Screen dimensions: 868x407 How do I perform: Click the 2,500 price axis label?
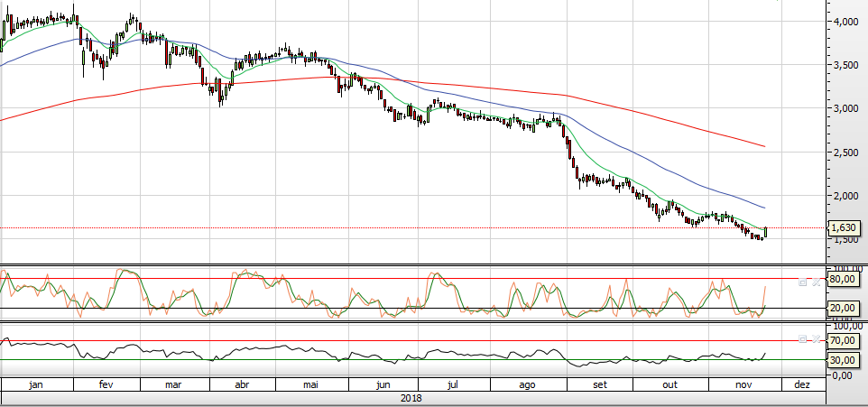844,153
